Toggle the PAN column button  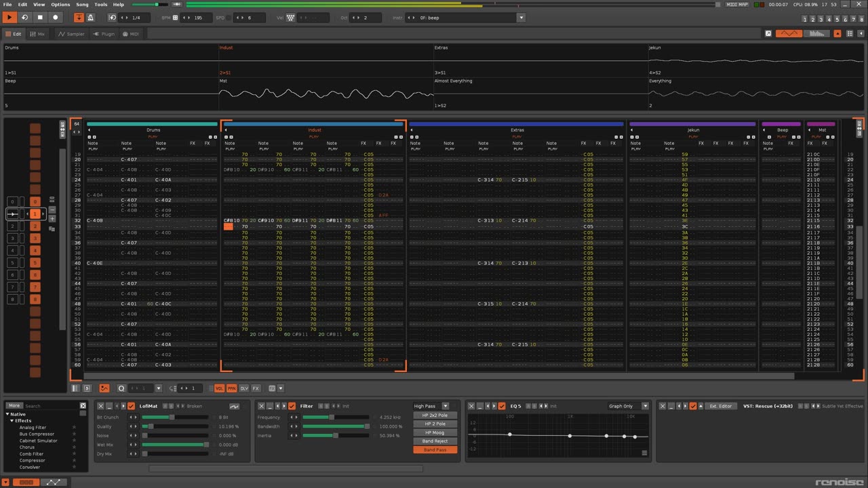click(x=231, y=388)
